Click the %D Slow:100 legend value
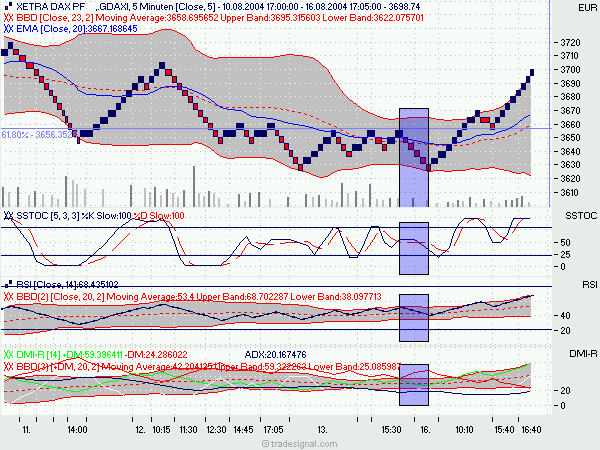This screenshot has width=600, height=450. pyautogui.click(x=159, y=216)
